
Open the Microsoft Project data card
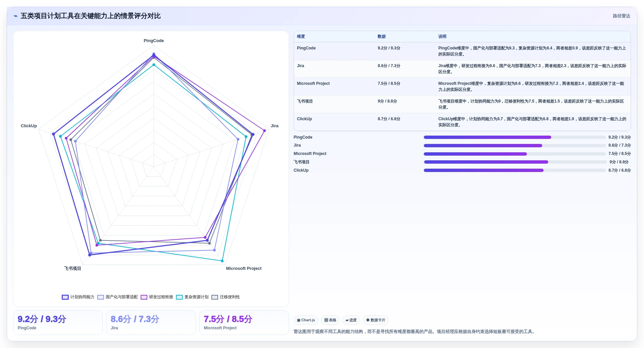coord(244,323)
